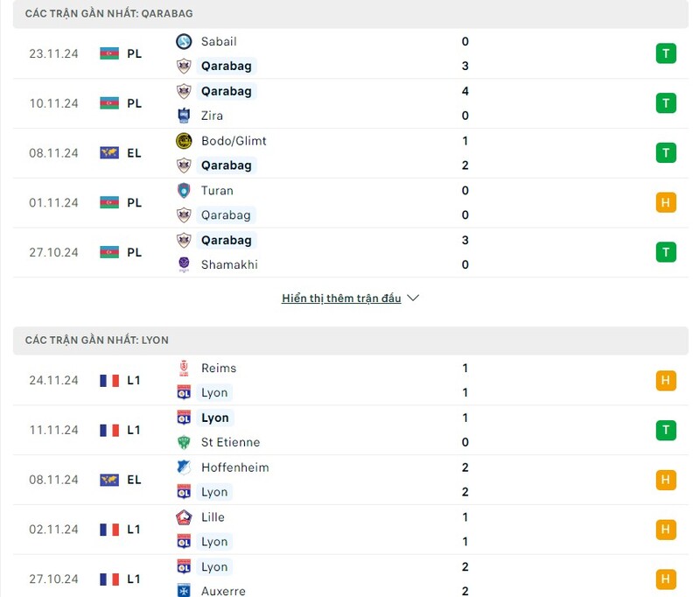Click the Turan club badge
This screenshot has height=597, width=700.
(x=184, y=191)
